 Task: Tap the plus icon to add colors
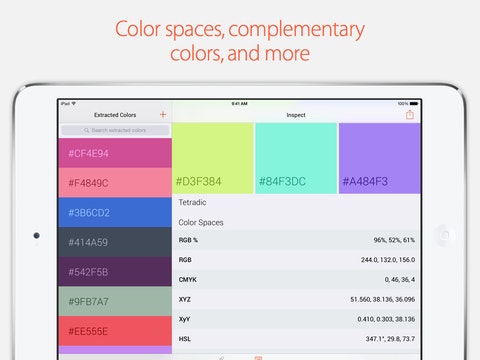pyautogui.click(x=163, y=115)
